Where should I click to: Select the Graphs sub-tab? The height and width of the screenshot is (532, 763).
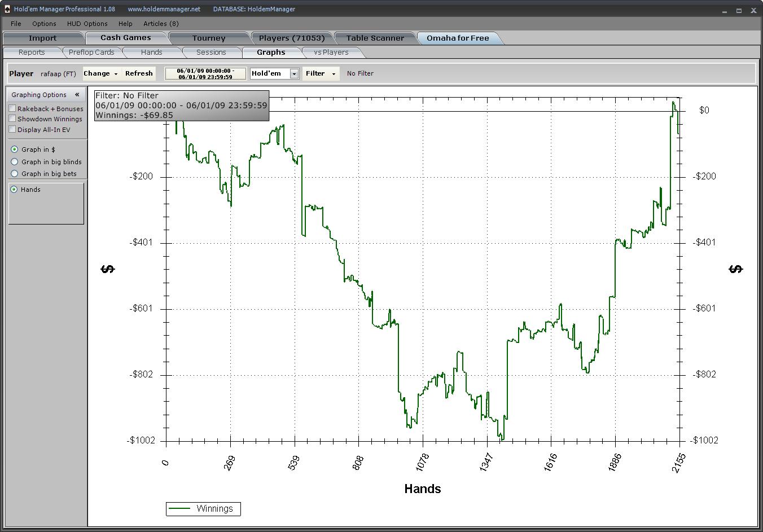click(x=271, y=52)
